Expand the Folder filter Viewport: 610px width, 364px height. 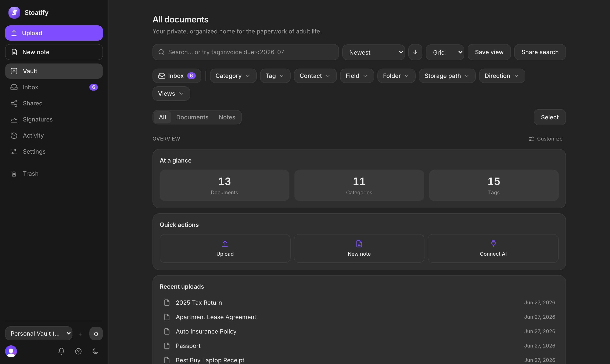[396, 76]
